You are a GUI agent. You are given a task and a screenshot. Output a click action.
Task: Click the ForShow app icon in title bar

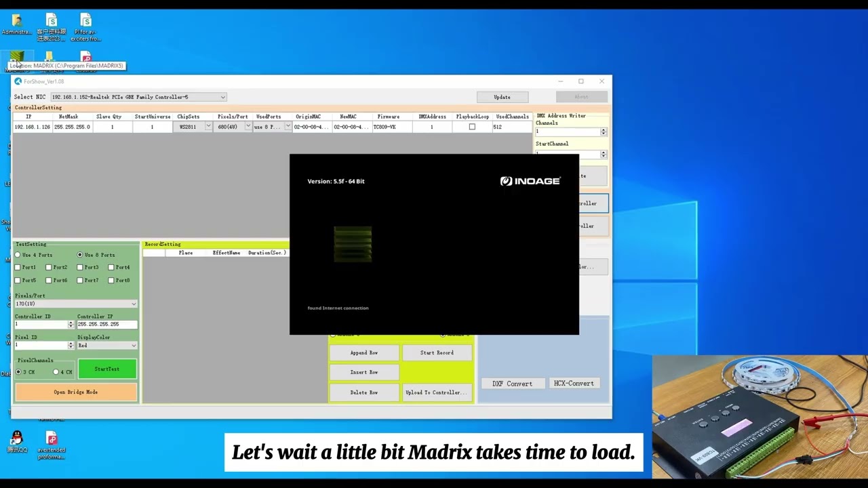pos(18,81)
